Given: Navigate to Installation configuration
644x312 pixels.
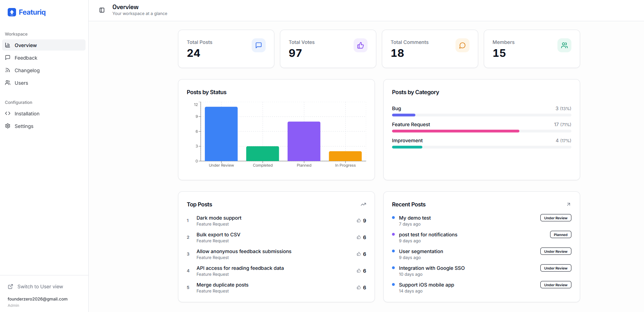Looking at the screenshot, I should click(x=27, y=114).
